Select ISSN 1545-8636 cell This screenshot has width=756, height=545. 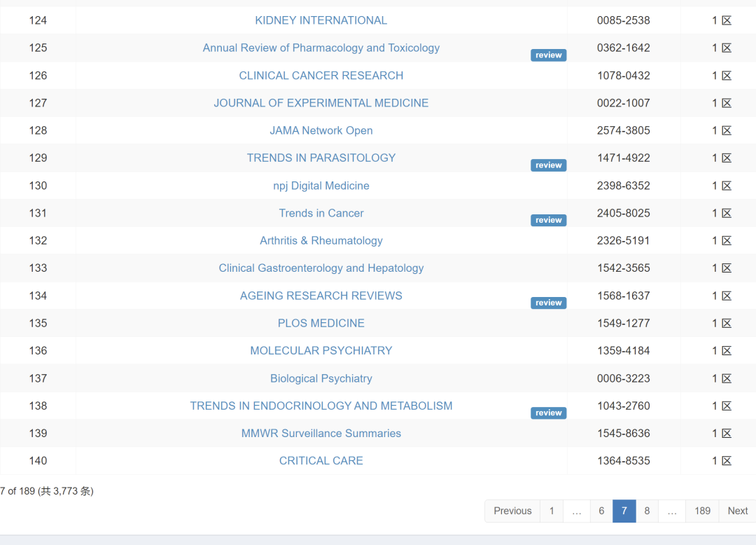click(624, 434)
